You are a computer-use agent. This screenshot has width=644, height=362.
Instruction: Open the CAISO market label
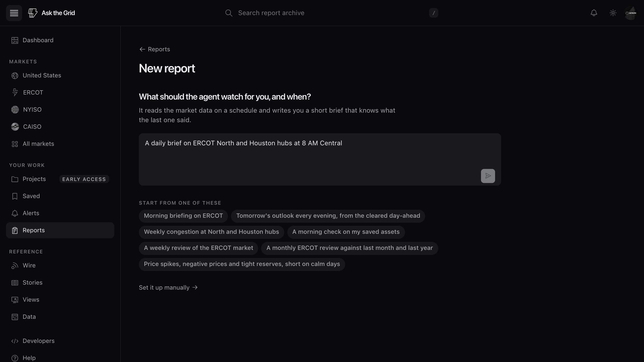click(x=32, y=127)
